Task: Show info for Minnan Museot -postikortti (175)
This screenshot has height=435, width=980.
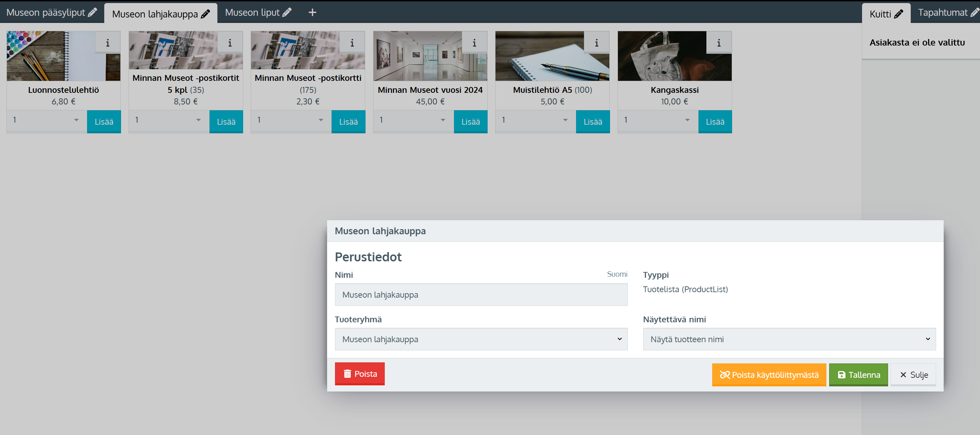Action: coord(352,43)
